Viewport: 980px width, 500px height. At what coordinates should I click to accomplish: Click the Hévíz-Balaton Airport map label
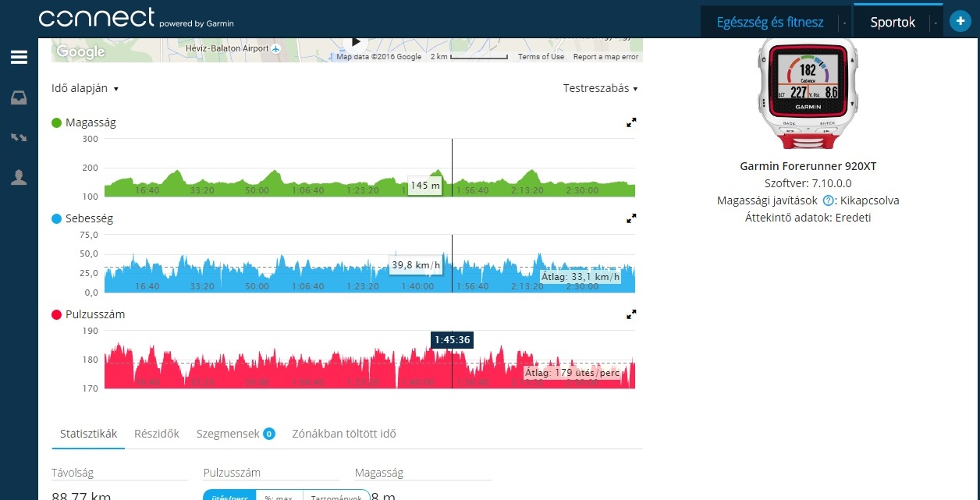pos(226,48)
